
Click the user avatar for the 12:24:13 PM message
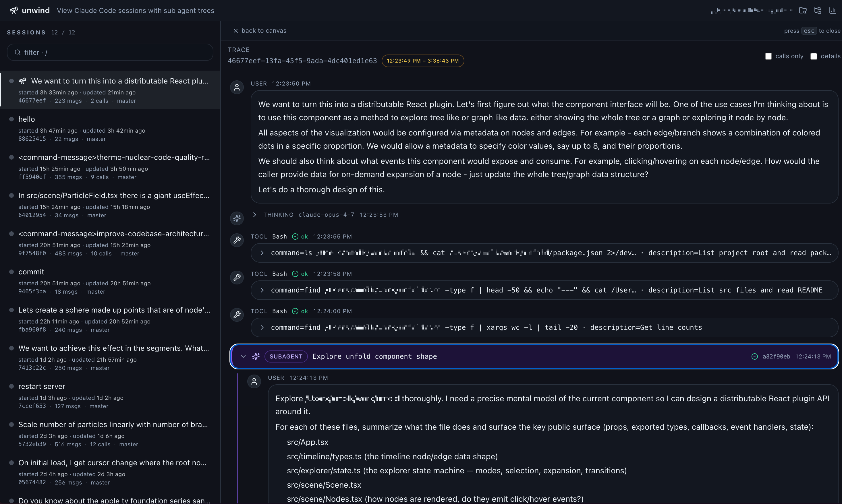coord(254,381)
